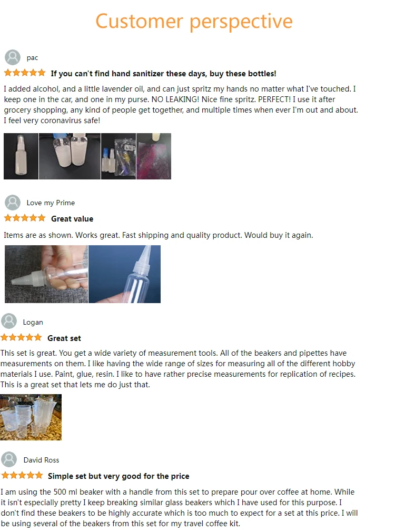Open pac's photo of packaged bottles

118,156
